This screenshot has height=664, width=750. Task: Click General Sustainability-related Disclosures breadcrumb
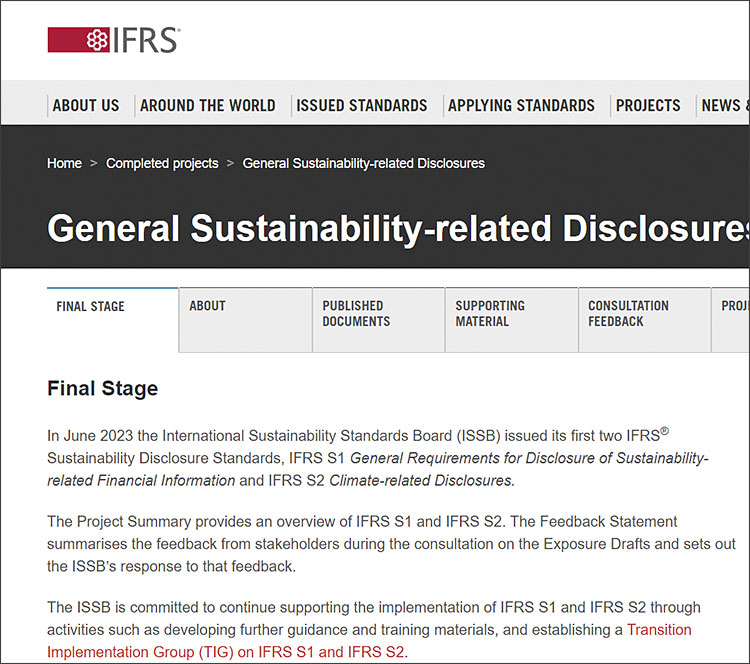pos(364,164)
